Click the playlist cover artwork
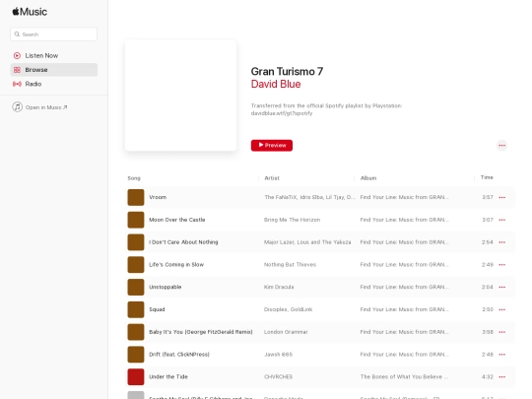 tap(180, 95)
